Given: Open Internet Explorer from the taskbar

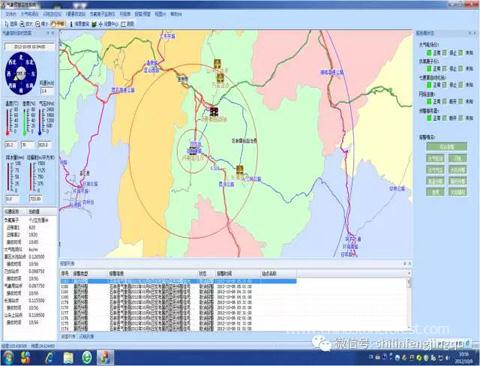Looking at the screenshot, I should point(49,358).
